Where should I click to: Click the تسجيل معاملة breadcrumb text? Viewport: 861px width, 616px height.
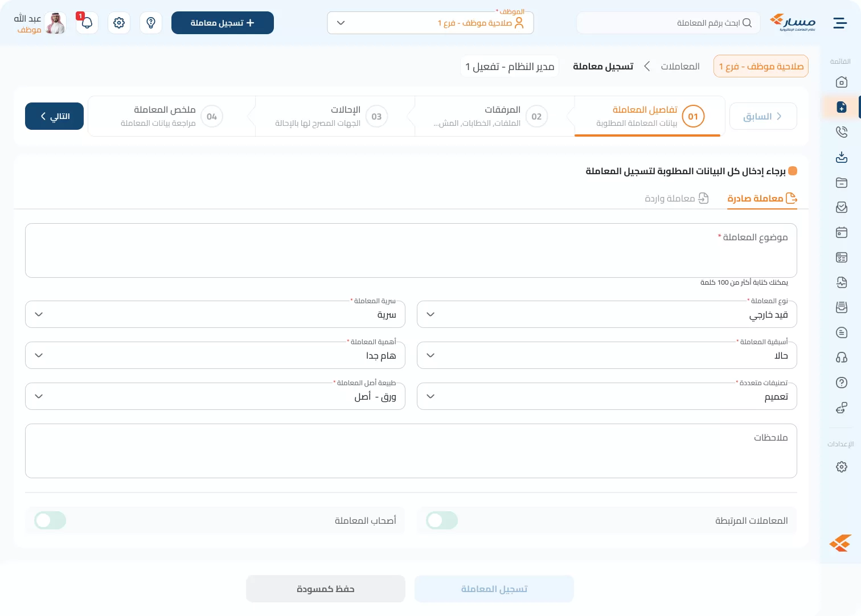[603, 67]
